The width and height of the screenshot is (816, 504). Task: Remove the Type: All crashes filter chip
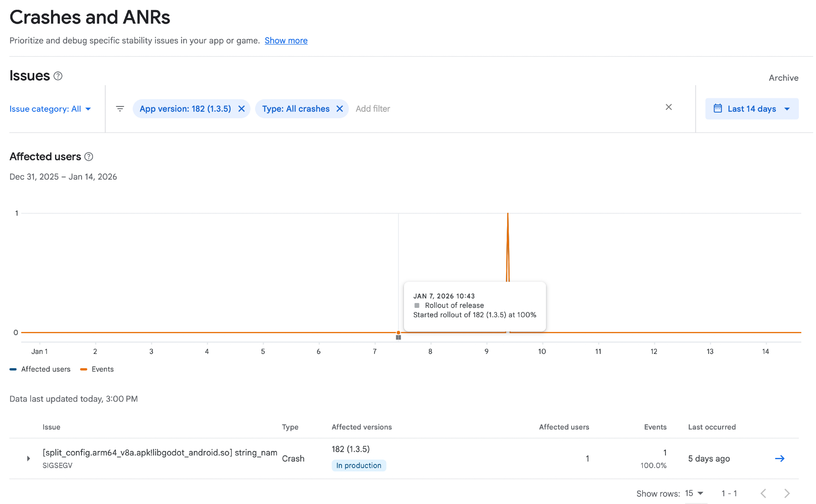pyautogui.click(x=339, y=109)
